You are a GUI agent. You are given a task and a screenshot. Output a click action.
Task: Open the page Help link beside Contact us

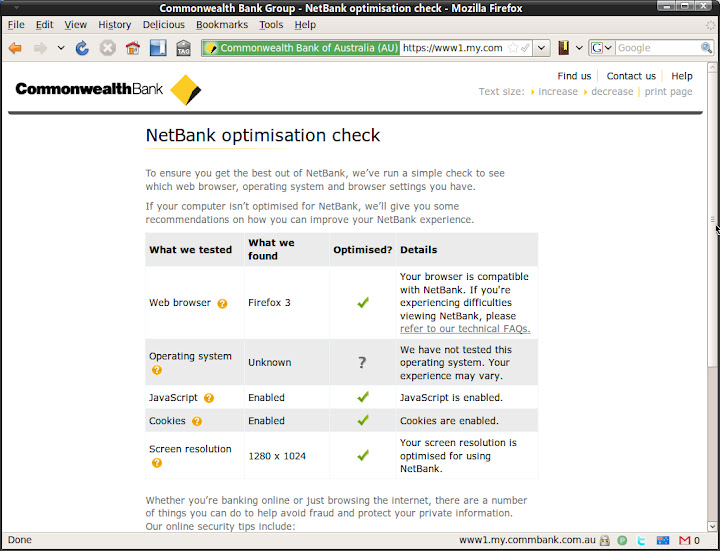(681, 76)
